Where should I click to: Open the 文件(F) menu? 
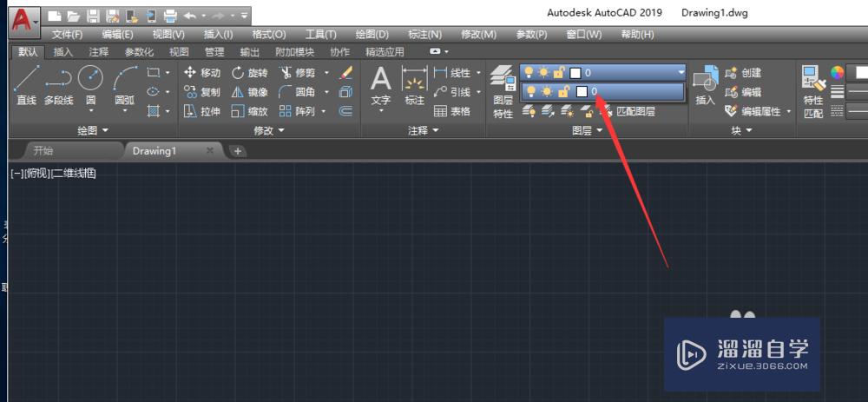click(x=67, y=35)
